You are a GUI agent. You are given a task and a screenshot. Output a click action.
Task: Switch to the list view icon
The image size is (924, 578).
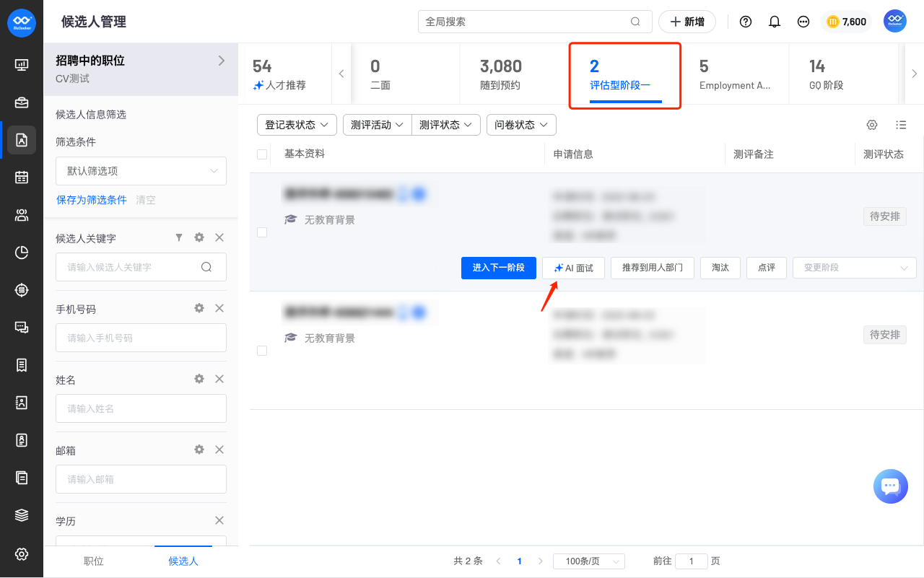901,125
